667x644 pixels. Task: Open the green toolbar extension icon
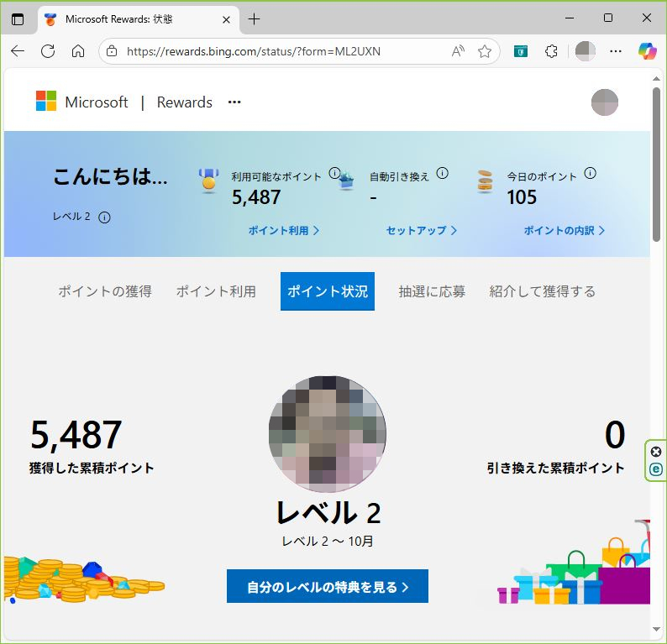(x=521, y=51)
